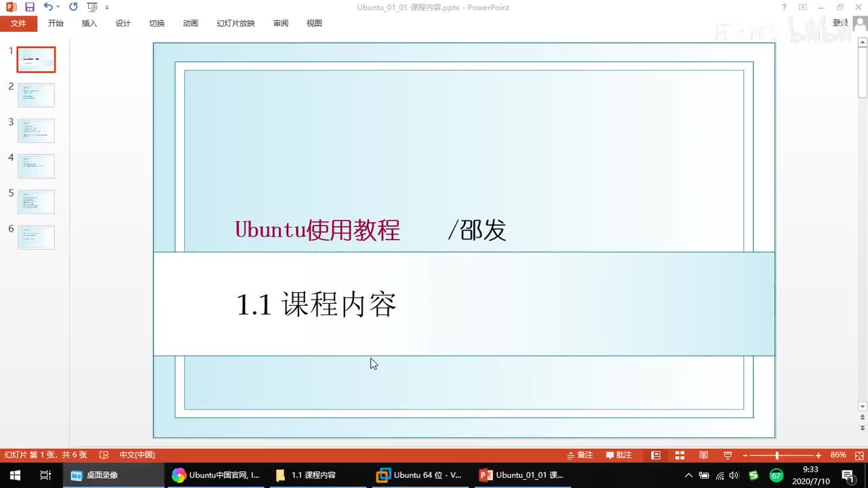This screenshot has width=868, height=488.
Task: Go to next slide double-arrow button
Action: tap(863, 428)
